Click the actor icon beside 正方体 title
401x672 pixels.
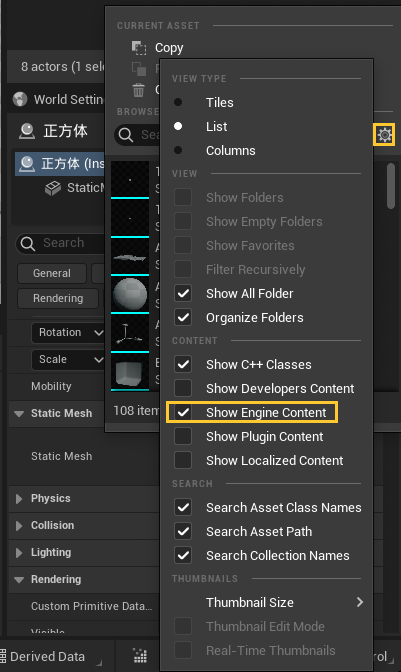tap(27, 131)
